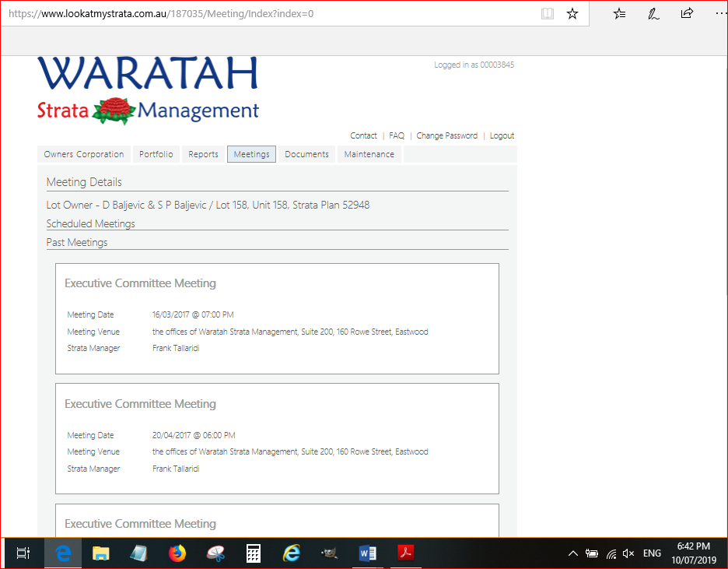Change input language via ENG indicator

pos(652,553)
